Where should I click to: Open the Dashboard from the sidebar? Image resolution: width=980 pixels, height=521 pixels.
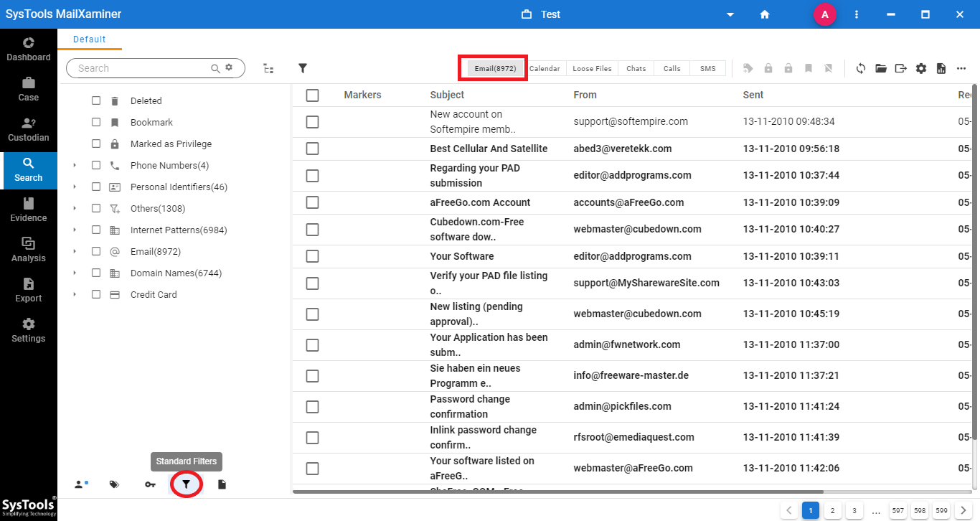click(29, 50)
